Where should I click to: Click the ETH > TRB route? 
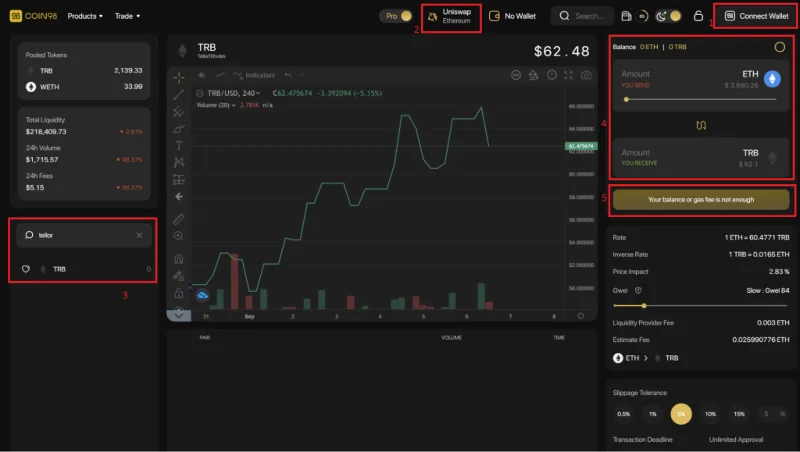(x=645, y=358)
